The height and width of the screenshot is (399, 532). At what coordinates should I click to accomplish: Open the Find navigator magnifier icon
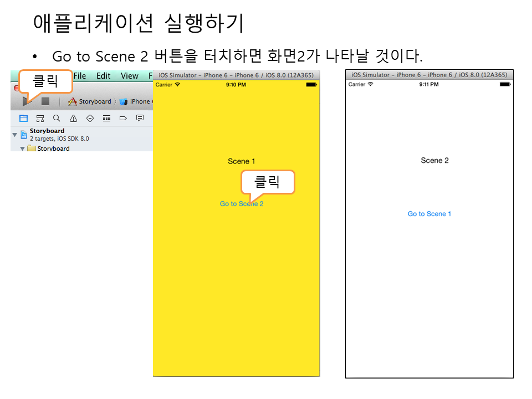tap(57, 118)
